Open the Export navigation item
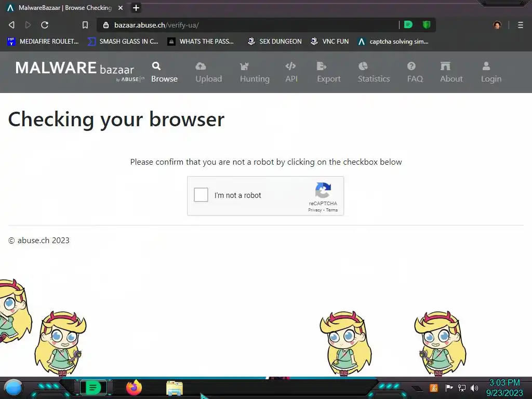532x399 pixels. click(x=329, y=72)
